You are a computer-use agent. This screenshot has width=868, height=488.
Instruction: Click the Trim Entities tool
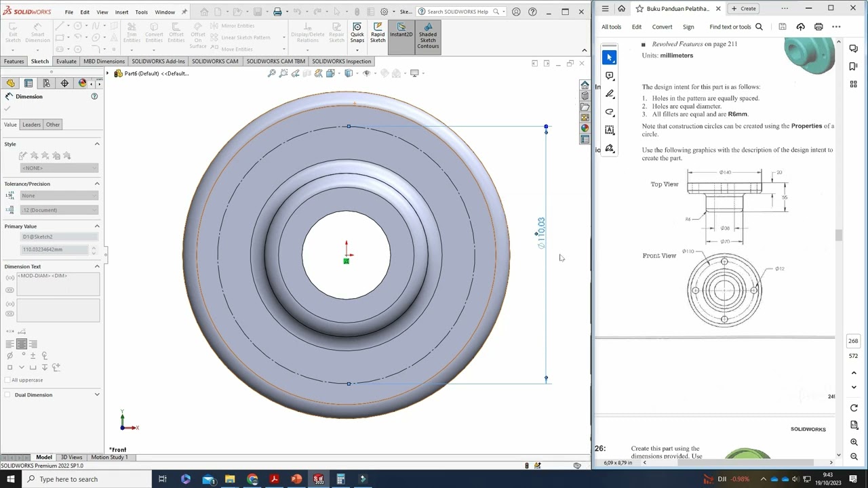tap(132, 33)
